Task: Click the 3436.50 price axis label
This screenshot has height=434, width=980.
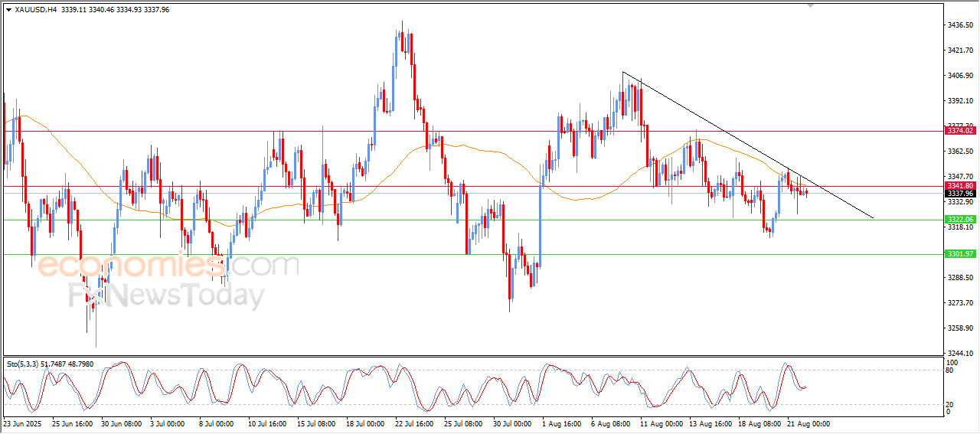Action: [x=960, y=25]
